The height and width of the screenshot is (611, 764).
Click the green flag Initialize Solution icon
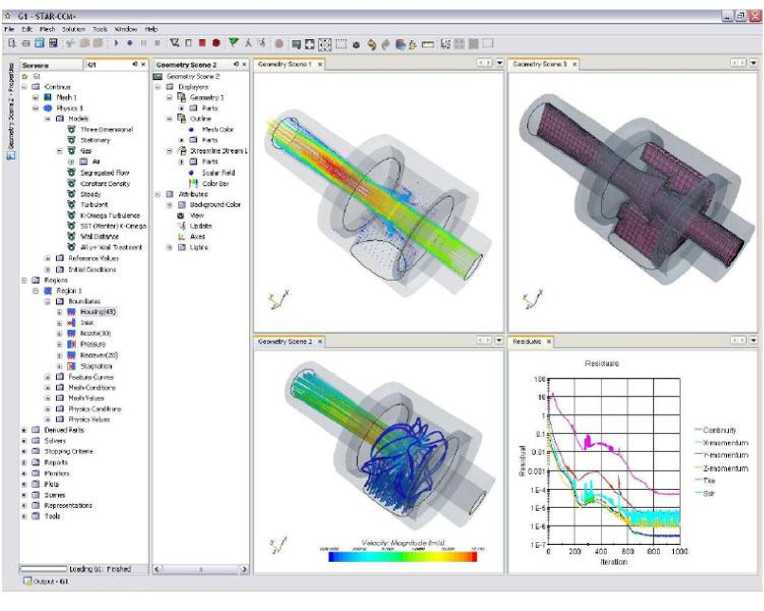pos(234,43)
